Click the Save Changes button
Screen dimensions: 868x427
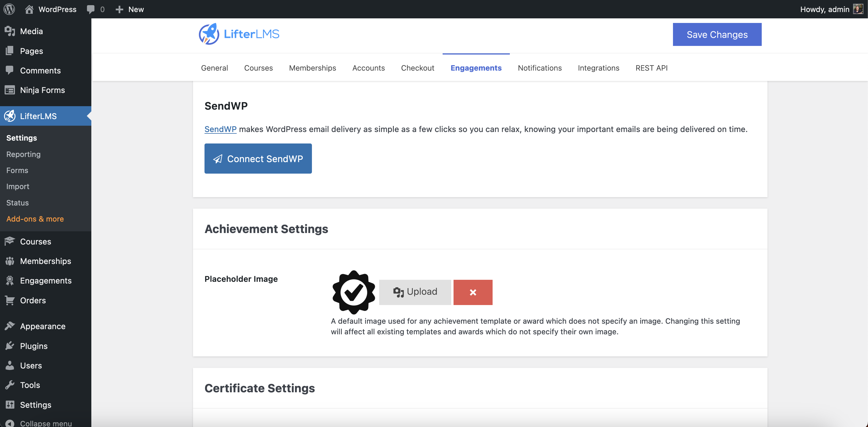coord(717,34)
